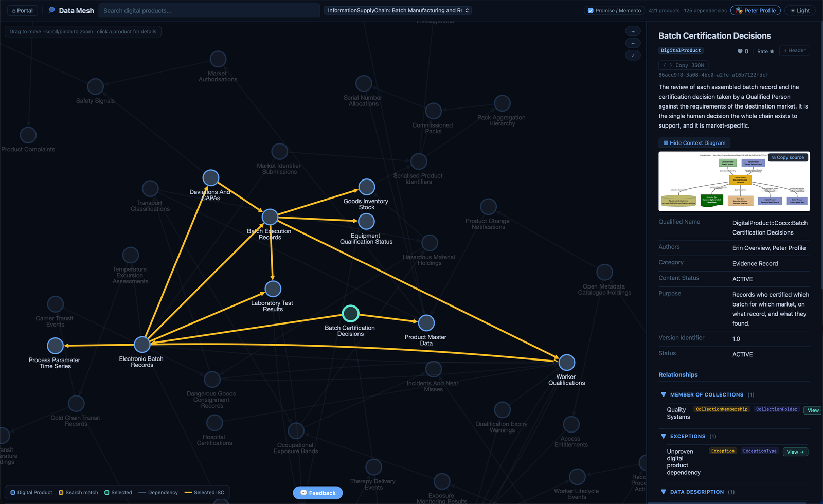Zoom in with the plus button
The height and width of the screenshot is (504, 823).
tap(633, 31)
